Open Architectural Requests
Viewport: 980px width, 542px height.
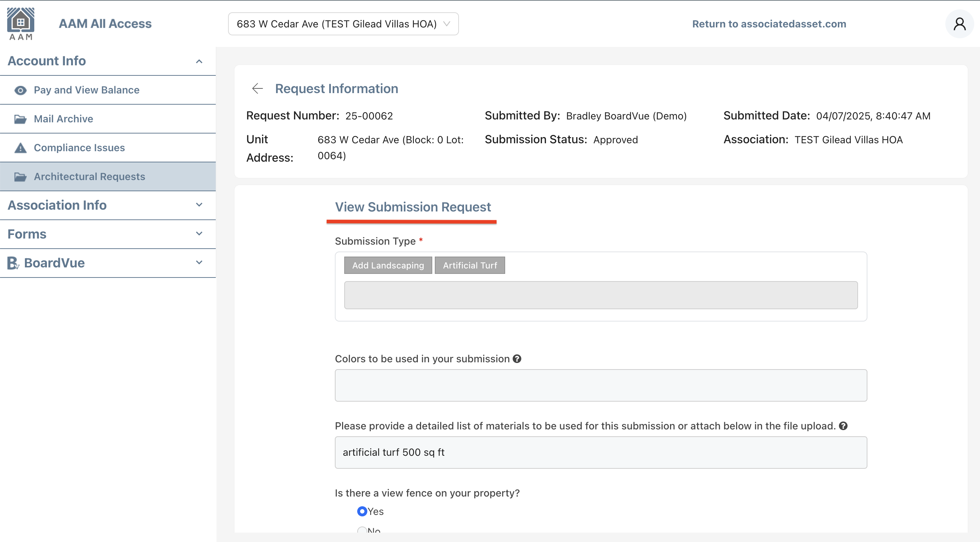pyautogui.click(x=108, y=177)
